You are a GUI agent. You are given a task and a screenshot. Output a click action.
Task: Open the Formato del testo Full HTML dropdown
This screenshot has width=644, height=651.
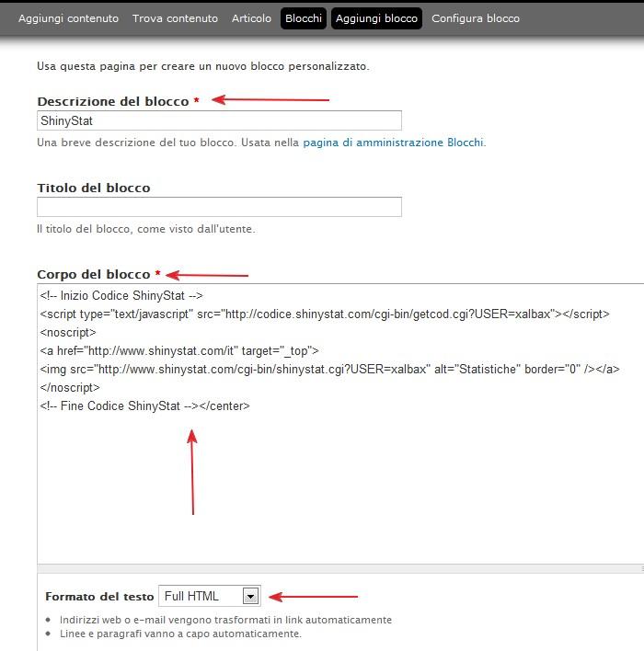coord(210,596)
